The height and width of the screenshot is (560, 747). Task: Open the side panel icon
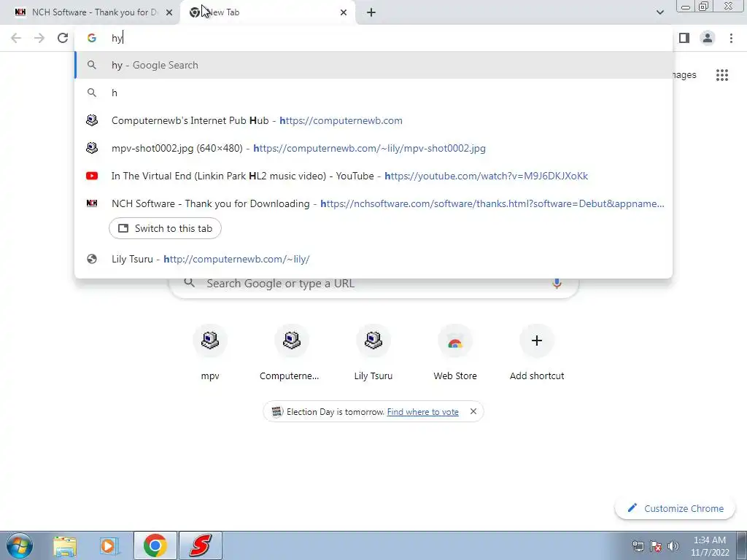click(x=684, y=38)
